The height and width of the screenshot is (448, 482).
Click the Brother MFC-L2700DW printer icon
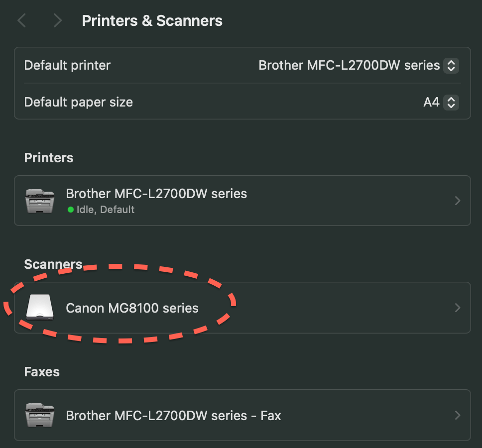tap(39, 200)
